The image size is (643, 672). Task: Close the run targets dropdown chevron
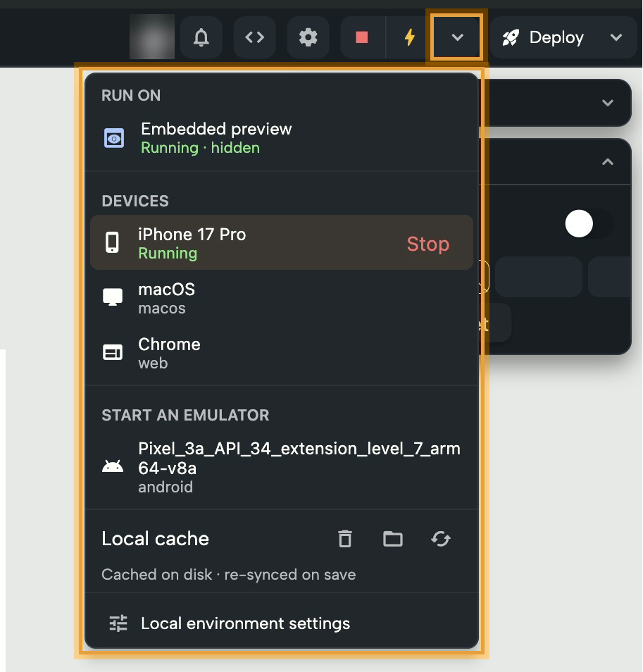[x=457, y=37]
